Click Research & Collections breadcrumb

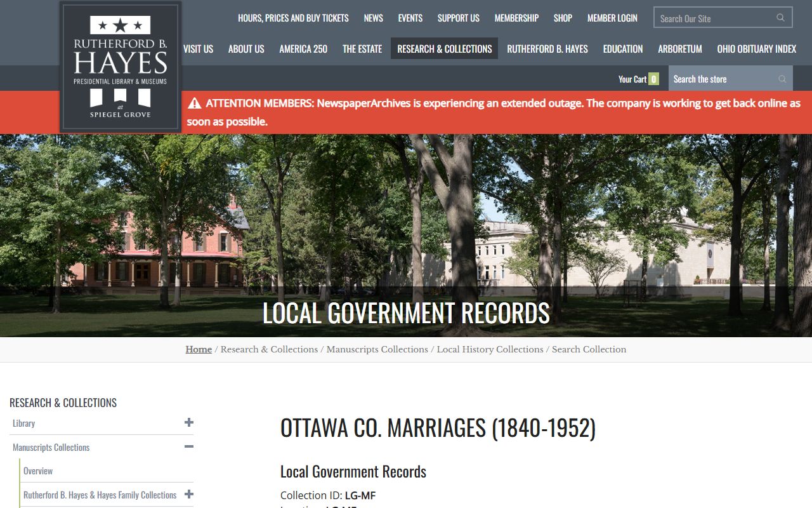pyautogui.click(x=269, y=349)
